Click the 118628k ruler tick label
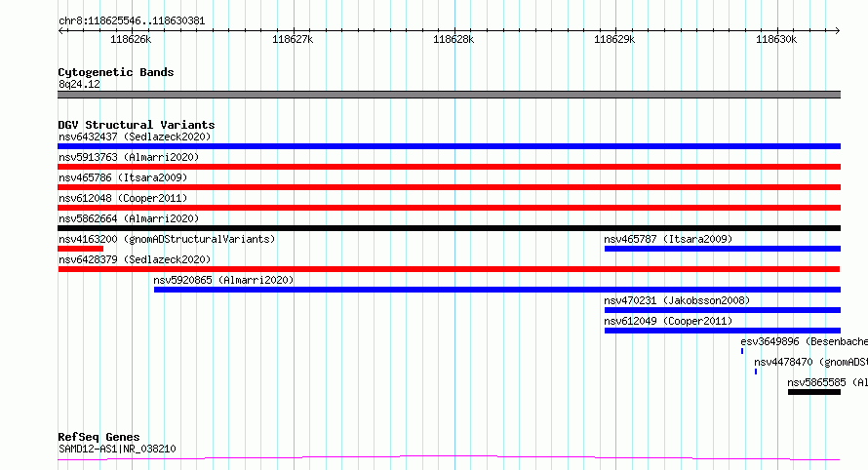The width and height of the screenshot is (868, 470). point(454,39)
